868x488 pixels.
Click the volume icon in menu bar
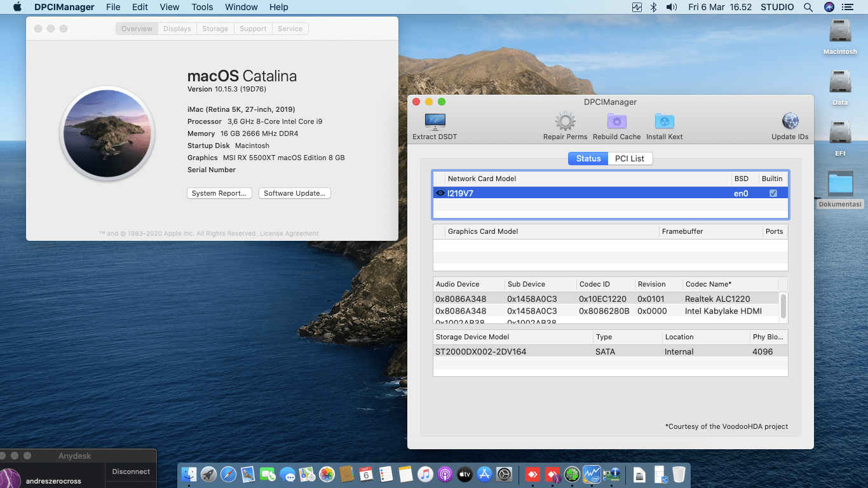tap(671, 7)
